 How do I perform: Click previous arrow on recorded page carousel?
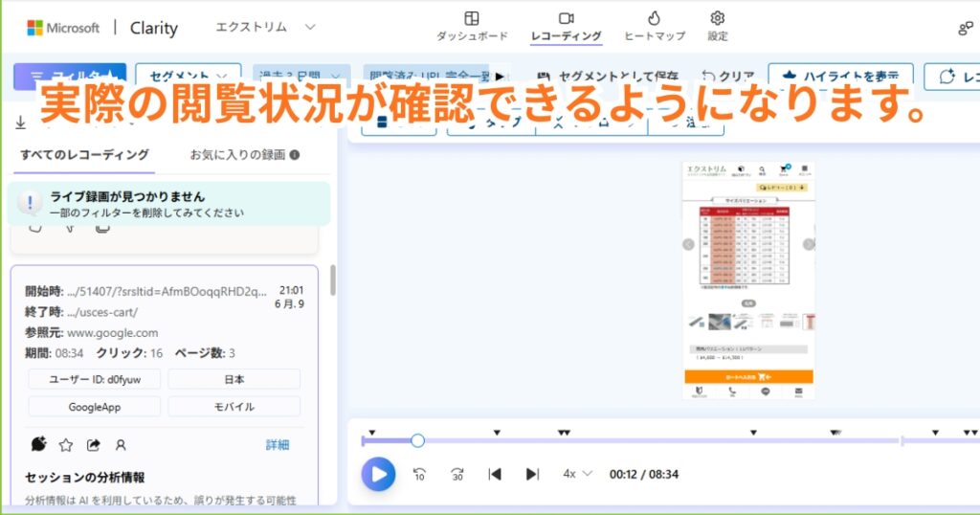point(688,244)
